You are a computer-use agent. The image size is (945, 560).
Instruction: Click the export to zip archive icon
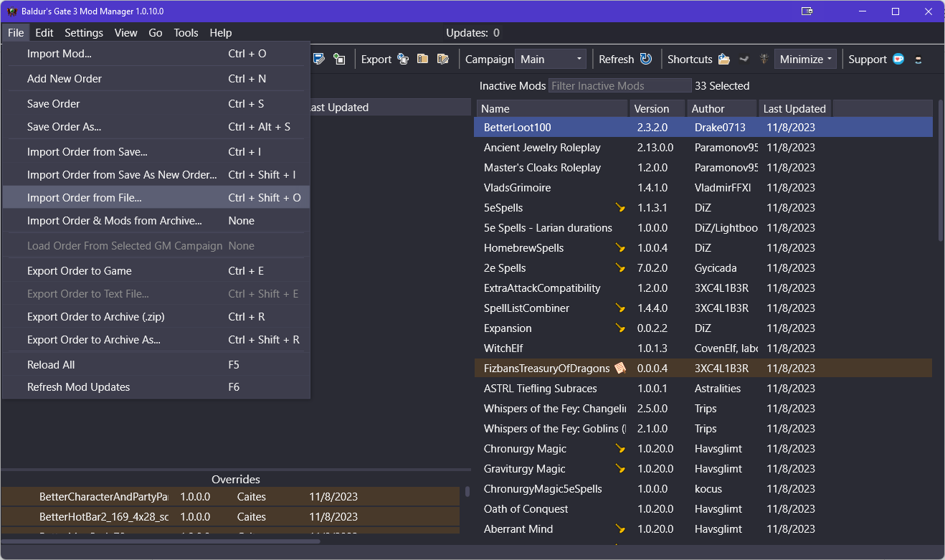click(x=423, y=59)
